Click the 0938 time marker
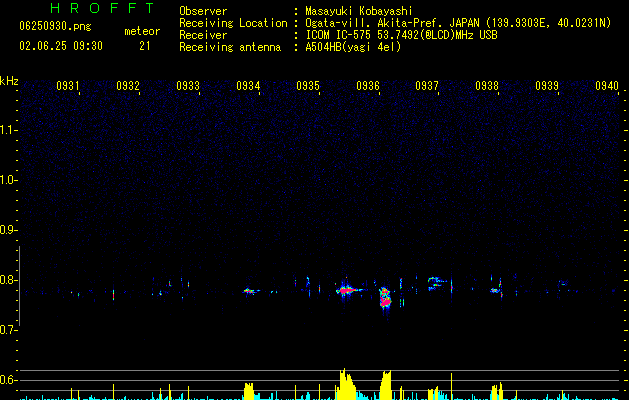 (x=487, y=86)
